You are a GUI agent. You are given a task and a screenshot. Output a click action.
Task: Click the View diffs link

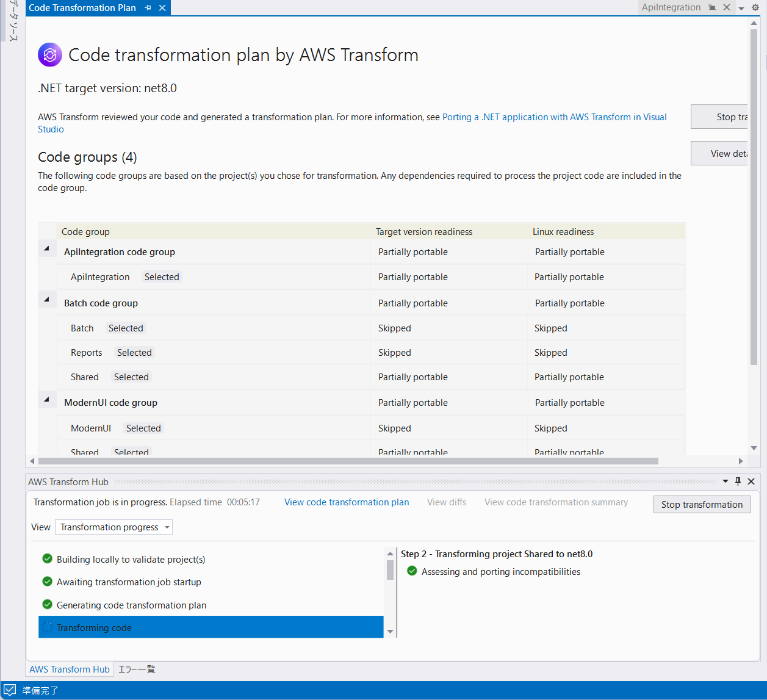[x=447, y=502]
